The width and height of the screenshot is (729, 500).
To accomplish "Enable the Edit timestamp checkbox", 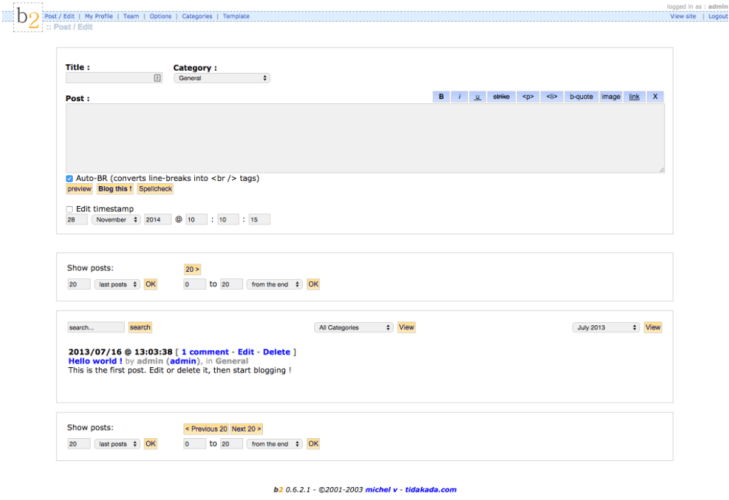I will [70, 209].
